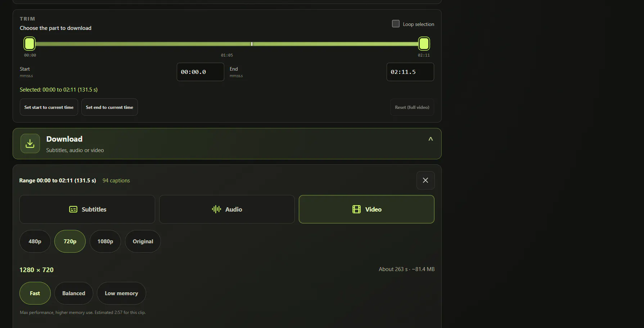
Task: Click the 94 captions text
Action: [116, 181]
